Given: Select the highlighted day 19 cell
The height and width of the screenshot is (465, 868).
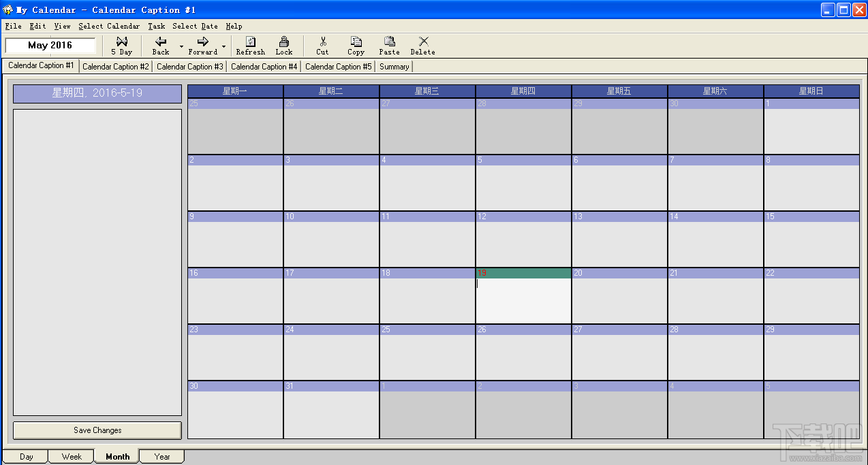Looking at the screenshot, I should point(523,295).
